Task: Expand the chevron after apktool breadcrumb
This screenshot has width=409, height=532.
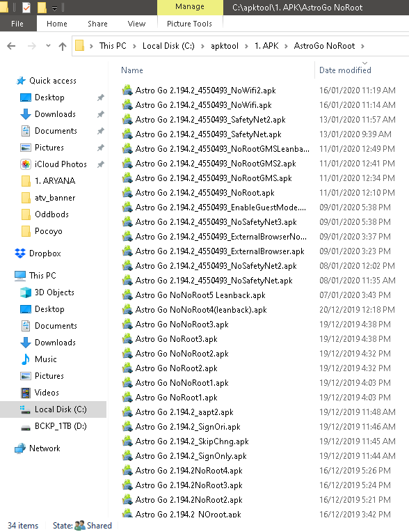Action: (x=246, y=46)
